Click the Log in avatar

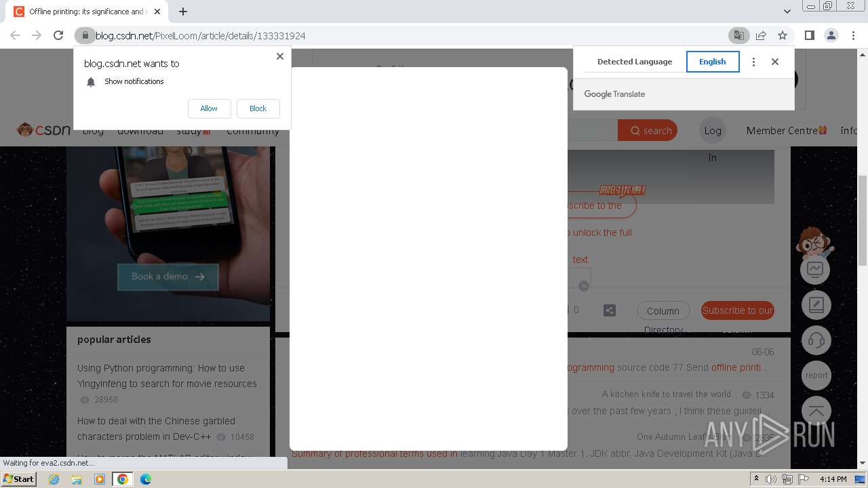(713, 131)
